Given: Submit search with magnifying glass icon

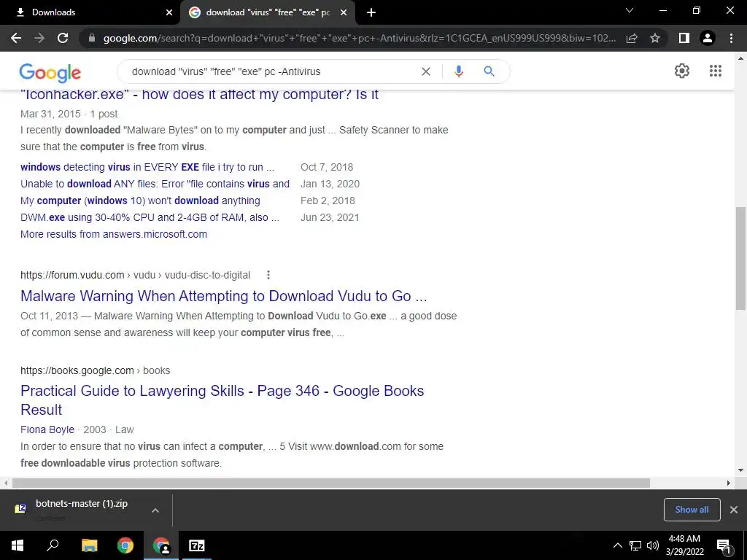Looking at the screenshot, I should [x=489, y=71].
